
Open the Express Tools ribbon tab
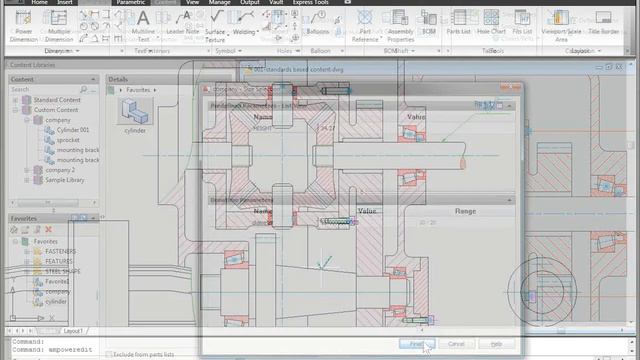coord(311,2)
